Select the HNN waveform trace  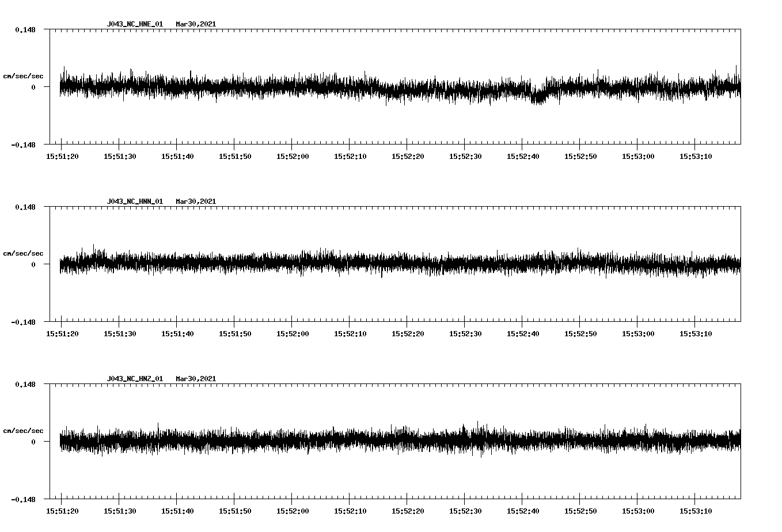tap(346, 264)
